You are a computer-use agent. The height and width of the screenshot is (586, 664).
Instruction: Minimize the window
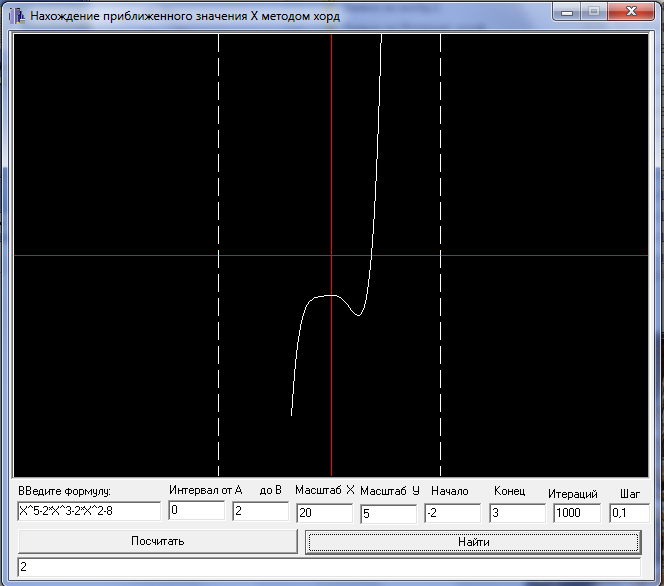(567, 12)
